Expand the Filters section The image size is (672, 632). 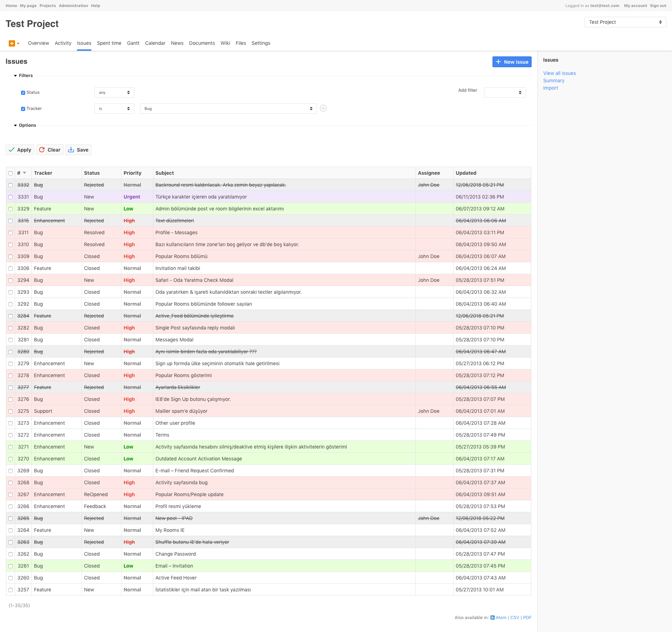[x=25, y=75]
